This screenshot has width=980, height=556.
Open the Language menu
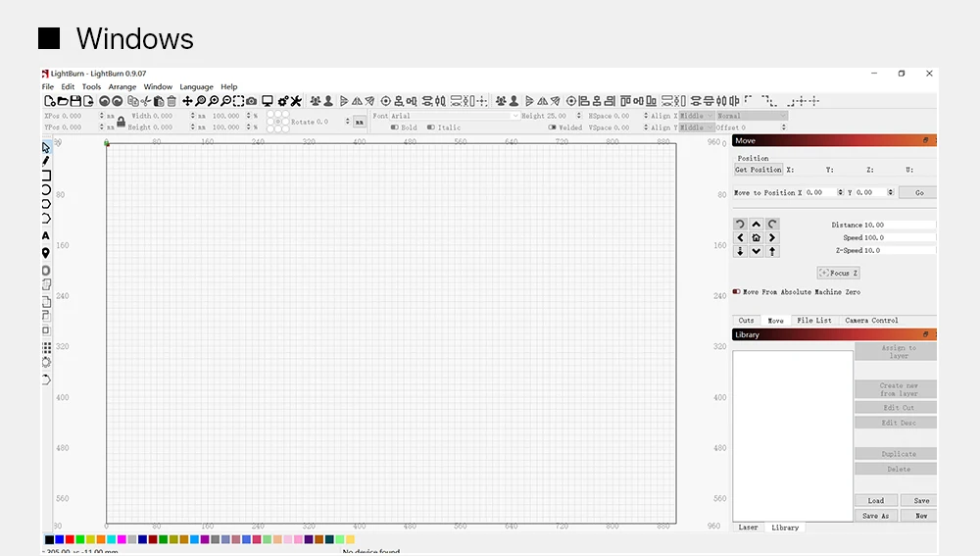pyautogui.click(x=196, y=87)
